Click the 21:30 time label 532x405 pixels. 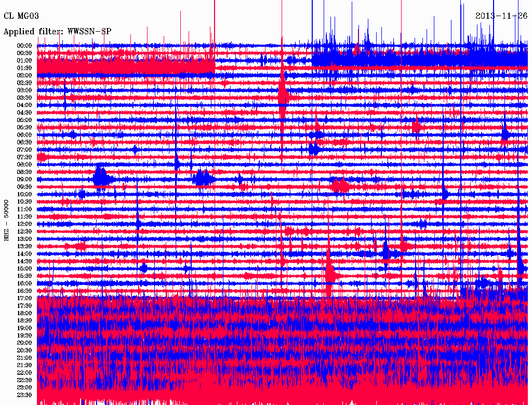pos(24,366)
